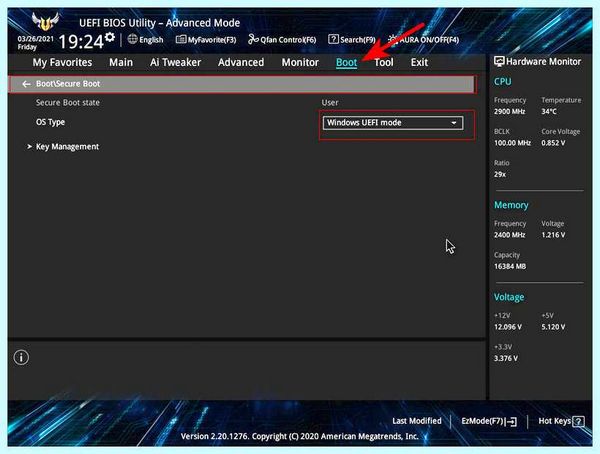Open Search(F9)
This screenshot has width=600, height=454.
pyautogui.click(x=352, y=39)
